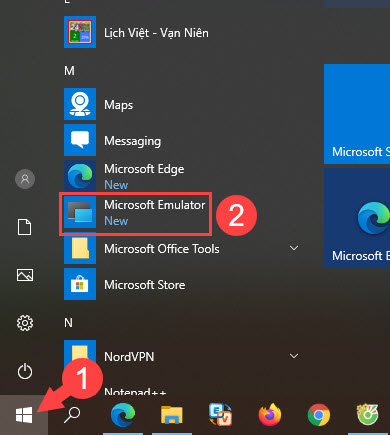
Task: Click the "Notepad++" list entry
Action: point(135,391)
